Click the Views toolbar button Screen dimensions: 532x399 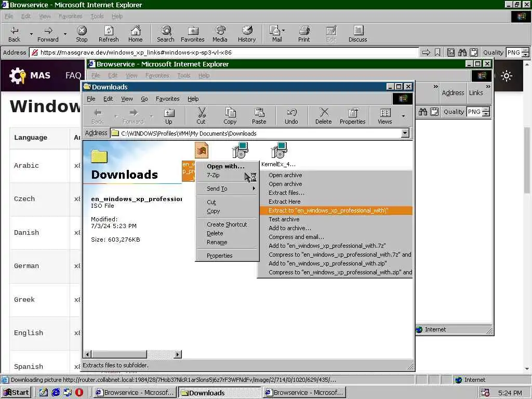pos(385,116)
